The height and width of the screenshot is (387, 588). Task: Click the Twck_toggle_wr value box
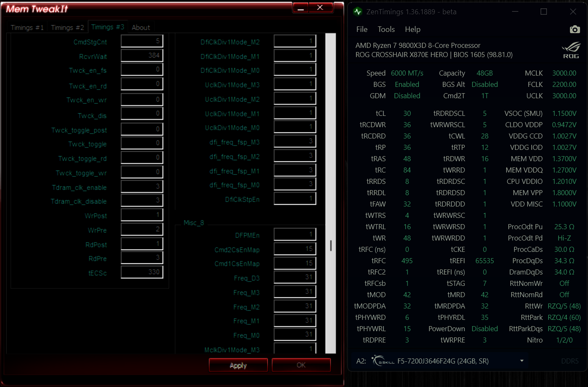(x=142, y=172)
